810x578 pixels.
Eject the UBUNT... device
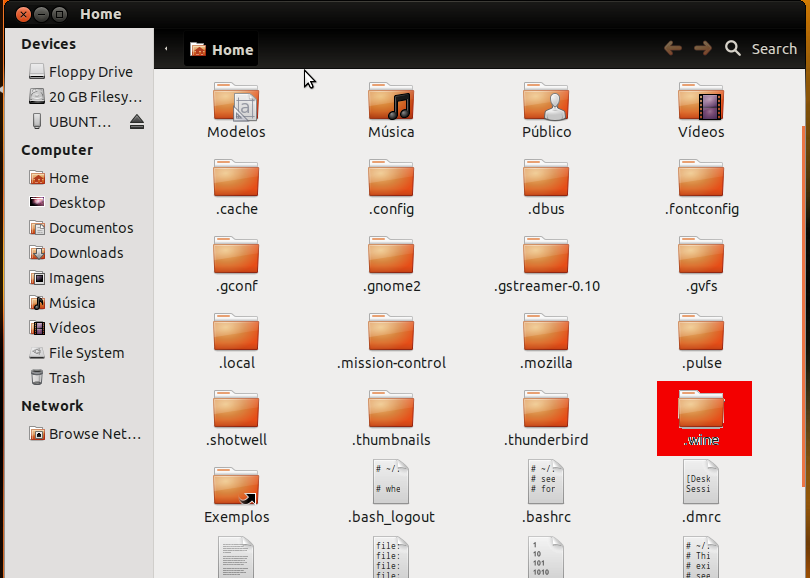[136, 122]
